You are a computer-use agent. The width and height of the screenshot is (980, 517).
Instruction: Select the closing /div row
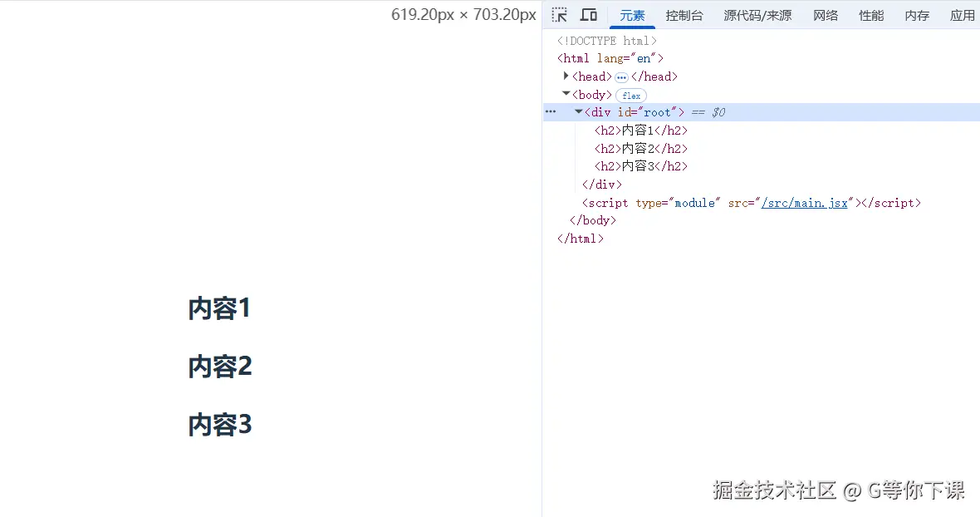click(602, 185)
